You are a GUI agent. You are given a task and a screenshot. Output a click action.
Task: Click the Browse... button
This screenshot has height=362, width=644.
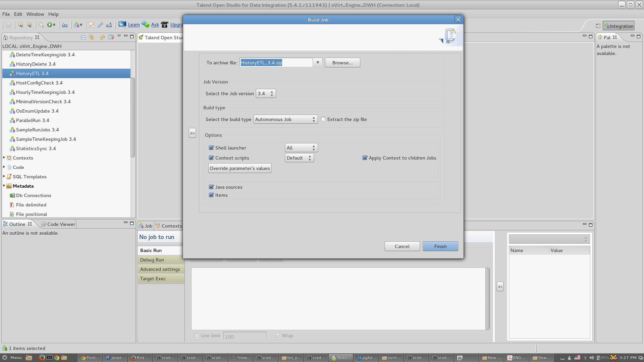coord(342,63)
